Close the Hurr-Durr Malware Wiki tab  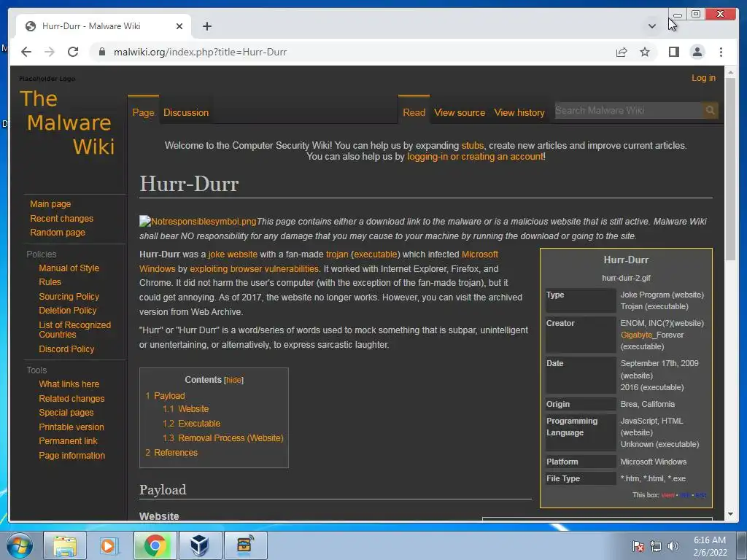click(x=179, y=26)
